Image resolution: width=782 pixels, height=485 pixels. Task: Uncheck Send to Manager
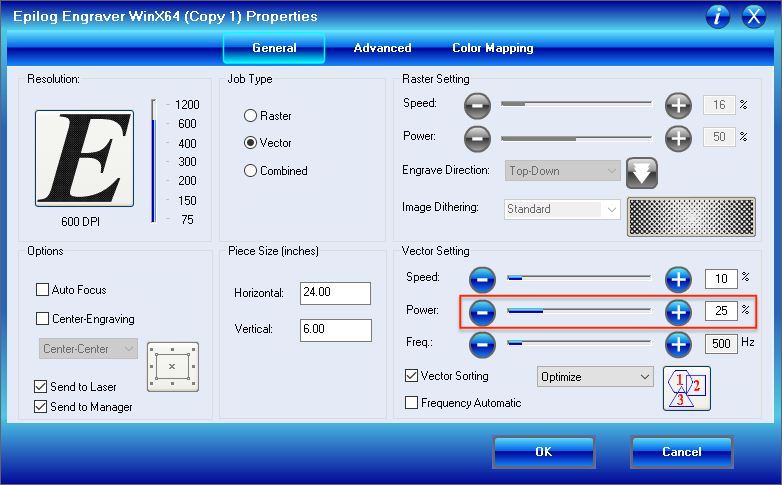point(40,407)
